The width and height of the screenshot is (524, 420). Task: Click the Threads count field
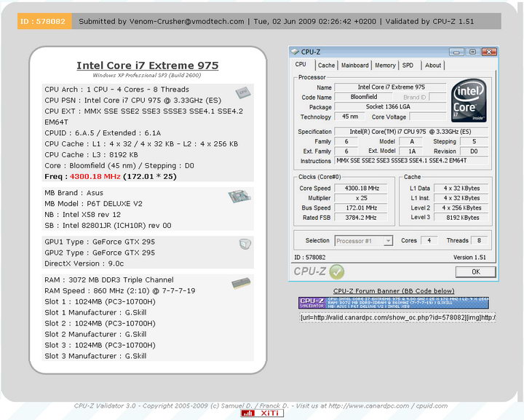[479, 241]
